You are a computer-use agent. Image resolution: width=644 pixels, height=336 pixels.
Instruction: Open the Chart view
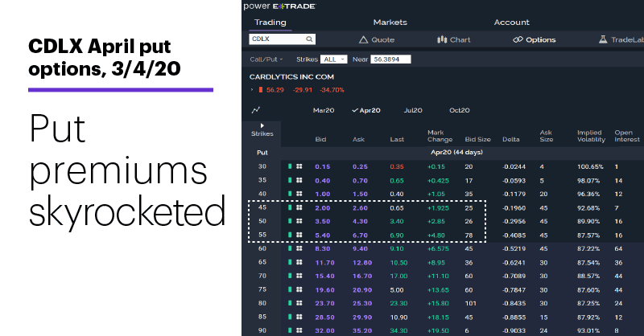coord(454,40)
